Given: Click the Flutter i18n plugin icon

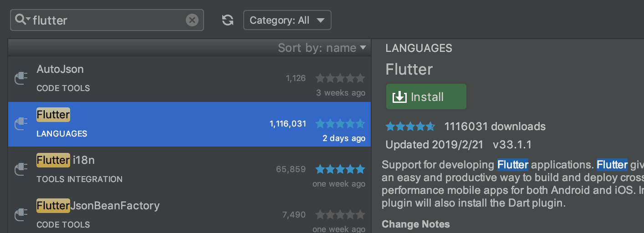Looking at the screenshot, I should click(20, 169).
